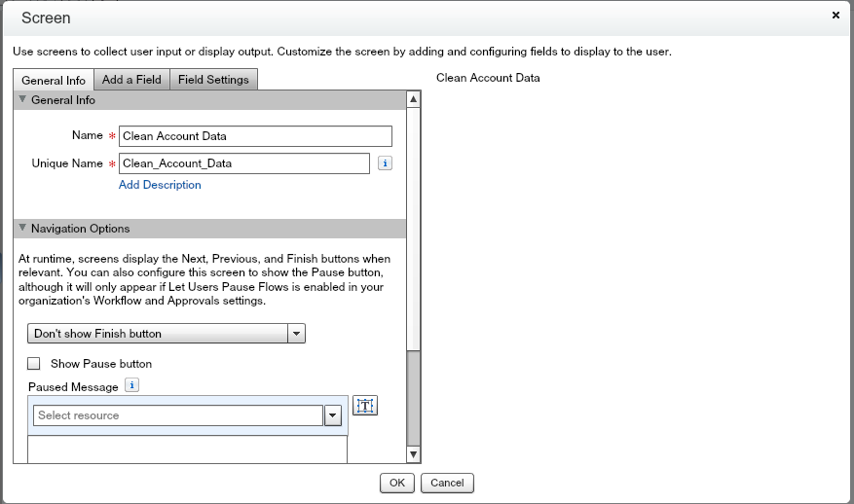Click scrollbar down arrow in General Info panel

click(x=413, y=454)
